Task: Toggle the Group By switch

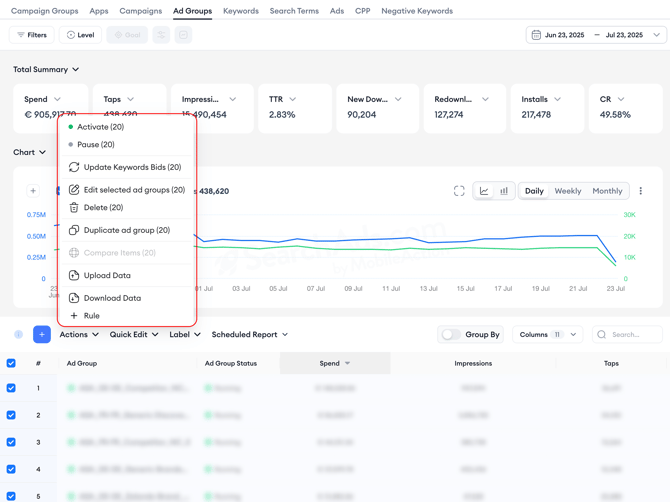Action: point(451,335)
